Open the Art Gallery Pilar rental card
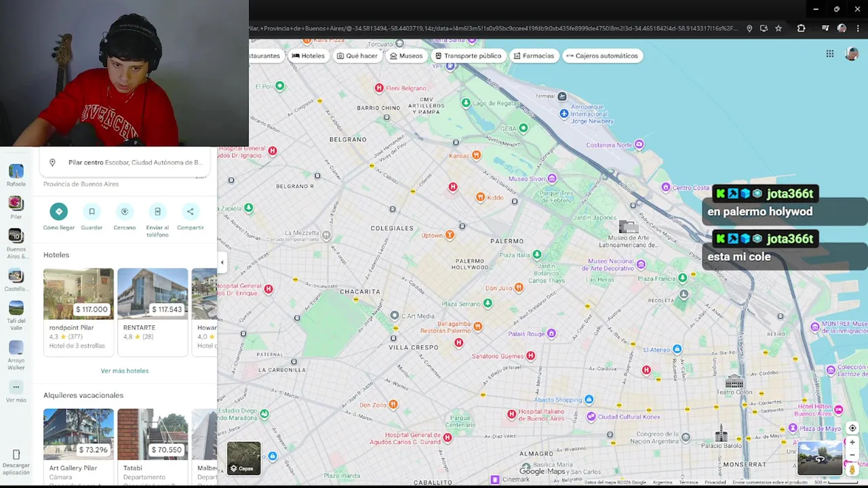 pyautogui.click(x=79, y=447)
